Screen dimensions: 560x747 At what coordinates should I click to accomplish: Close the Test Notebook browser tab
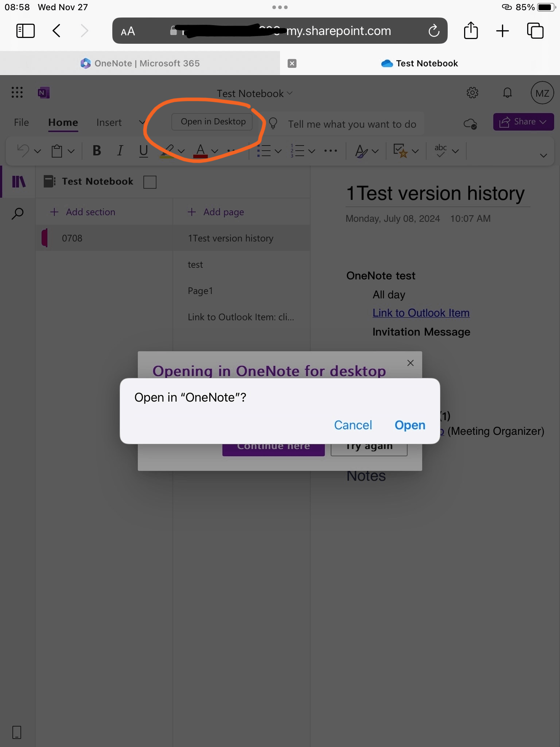(x=292, y=63)
